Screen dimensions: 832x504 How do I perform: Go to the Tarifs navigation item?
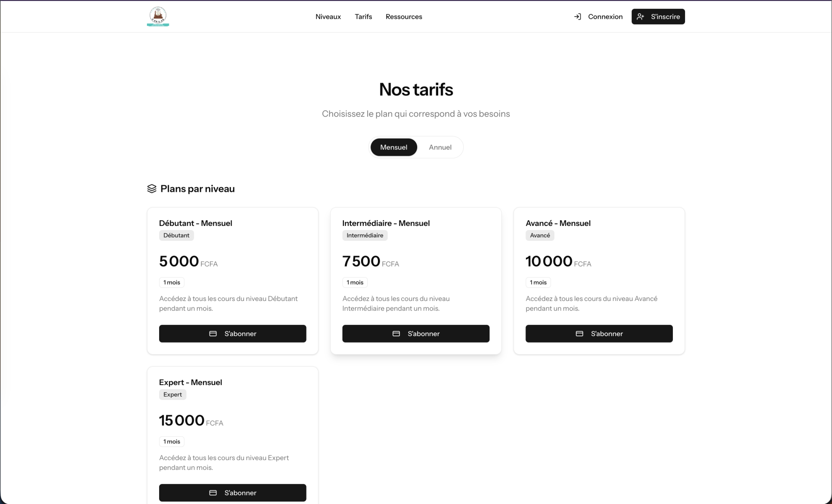pos(363,17)
